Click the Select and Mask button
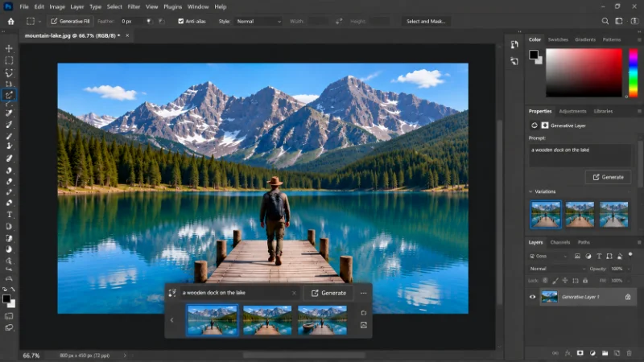The height and width of the screenshot is (362, 644). tap(426, 22)
